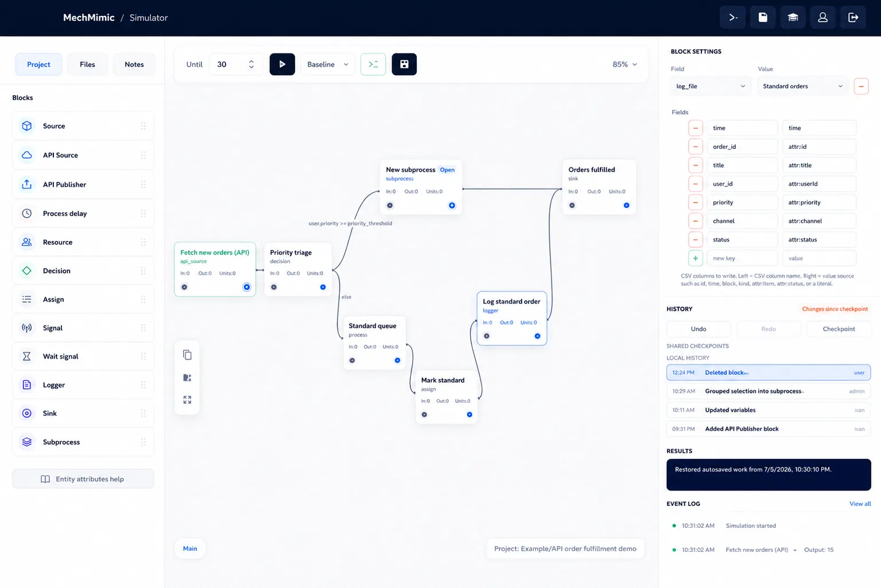Create a Checkpoint
881x588 pixels.
click(839, 329)
